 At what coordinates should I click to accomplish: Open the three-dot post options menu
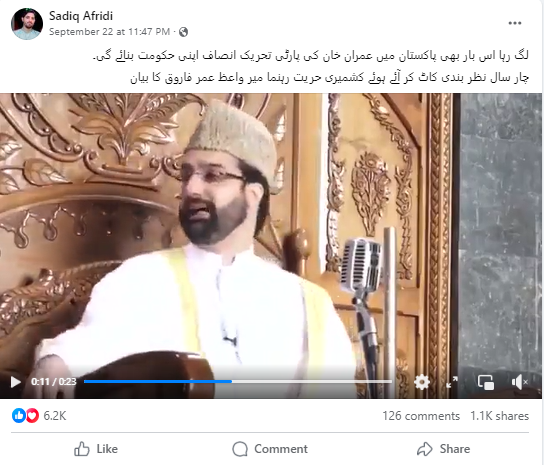pos(515,23)
